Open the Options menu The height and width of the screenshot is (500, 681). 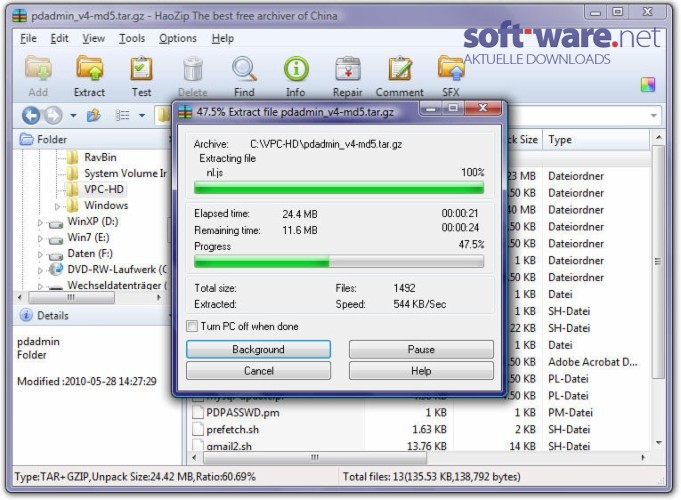[178, 39]
